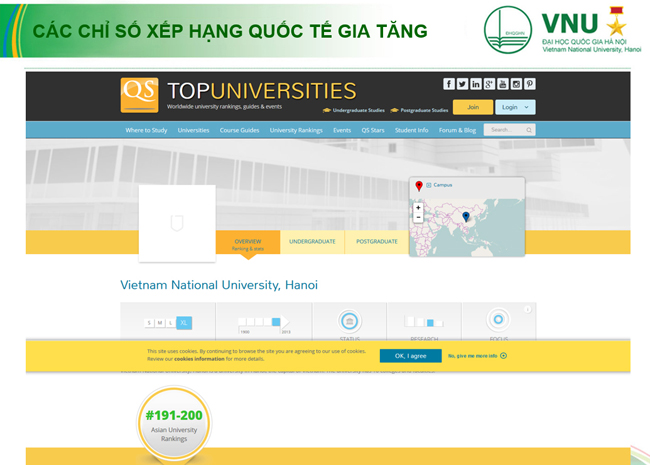
Task: Click No, give me more info link
Action: tap(477, 356)
